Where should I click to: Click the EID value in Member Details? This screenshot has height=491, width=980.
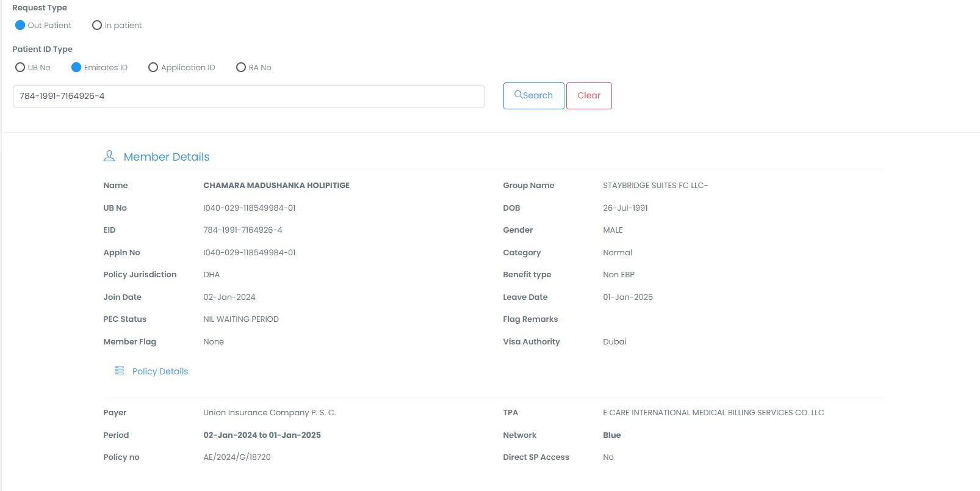243,230
